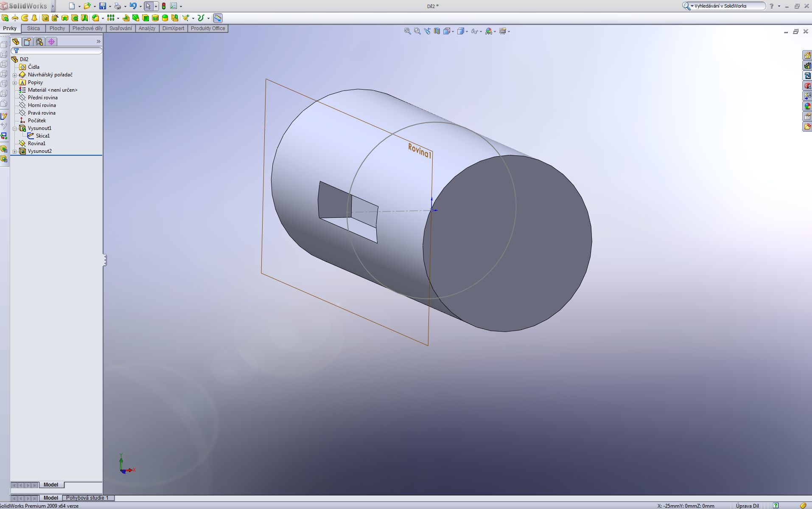Click the Print icon
The image size is (812, 509).
click(x=118, y=6)
